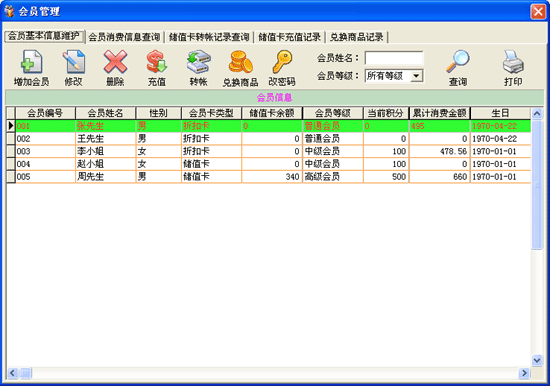
Task: Click the 删除 red X icon
Action: coord(115,62)
